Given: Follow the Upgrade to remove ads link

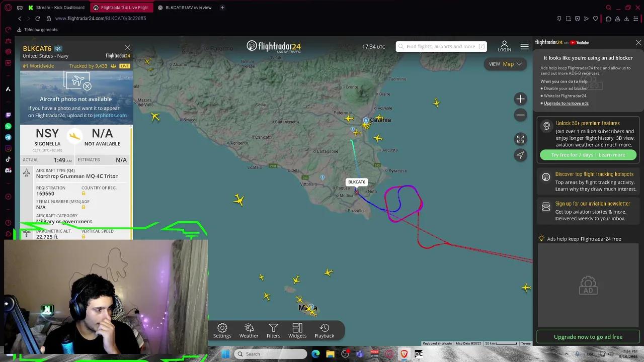Looking at the screenshot, I should [566, 103].
